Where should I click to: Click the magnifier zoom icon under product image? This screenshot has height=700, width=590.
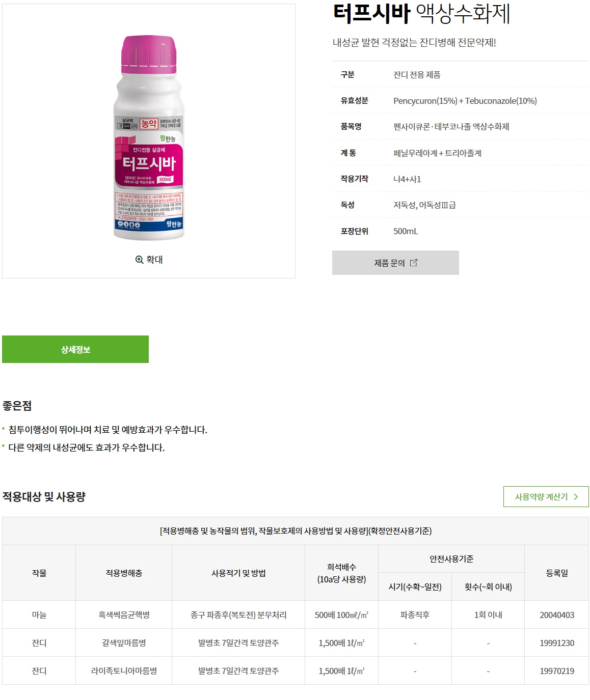pyautogui.click(x=139, y=260)
